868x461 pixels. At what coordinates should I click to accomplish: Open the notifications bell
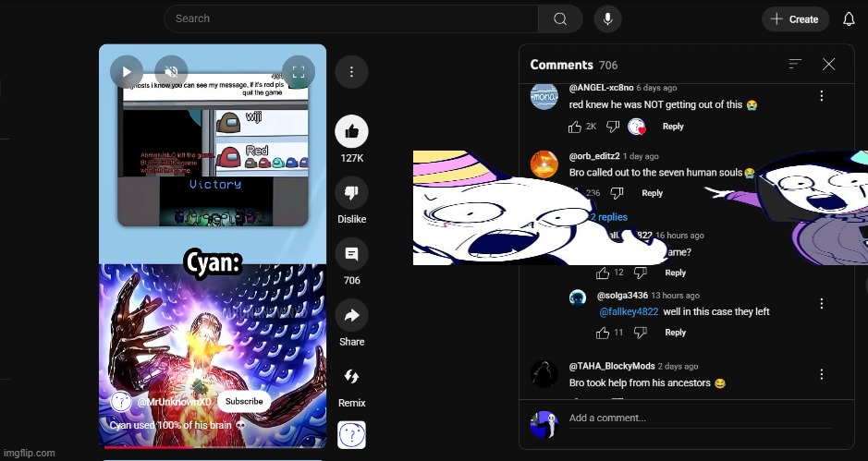(x=849, y=19)
